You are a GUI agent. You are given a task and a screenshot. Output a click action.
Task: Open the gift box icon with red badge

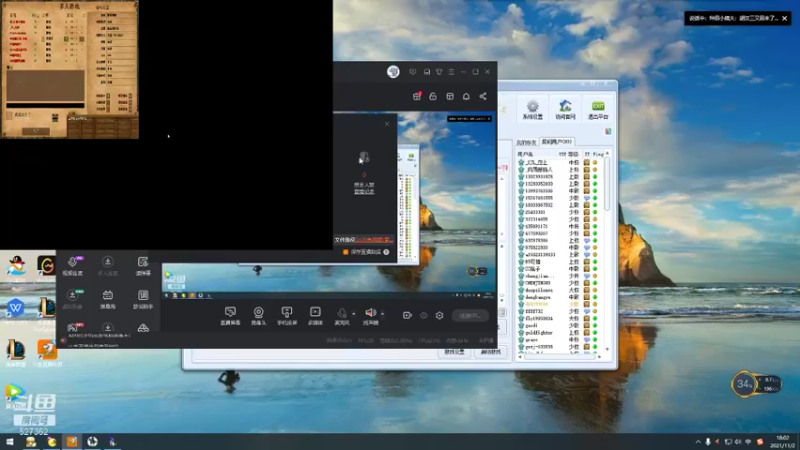pos(417,96)
